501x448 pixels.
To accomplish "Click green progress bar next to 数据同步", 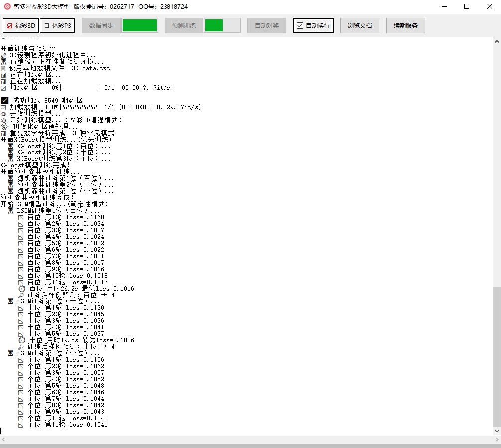I will (140, 26).
